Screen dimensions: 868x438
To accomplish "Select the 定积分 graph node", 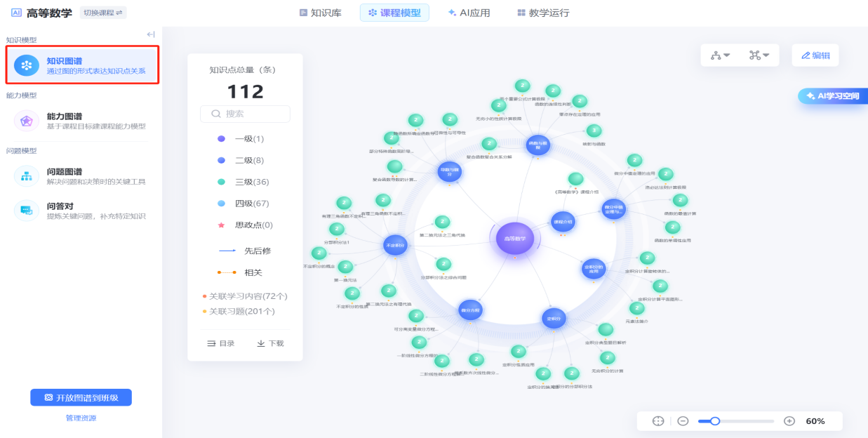I will 554,319.
